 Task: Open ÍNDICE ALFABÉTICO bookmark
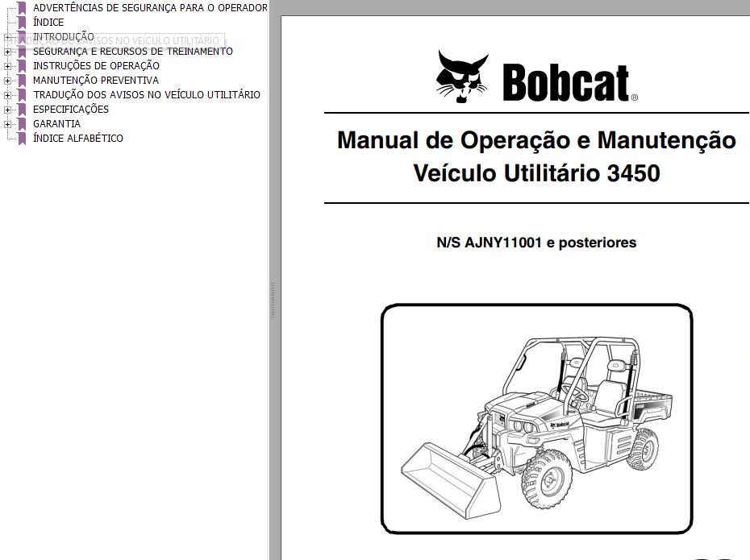click(x=78, y=139)
